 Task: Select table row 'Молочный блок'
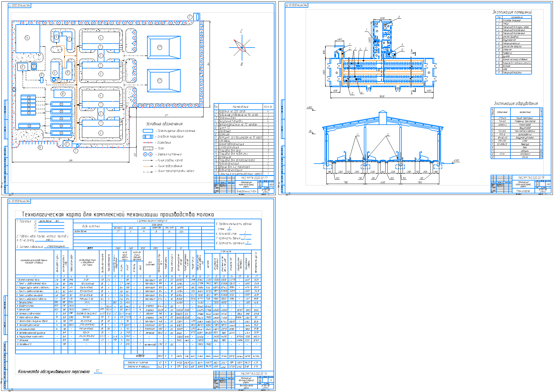click(x=244, y=118)
